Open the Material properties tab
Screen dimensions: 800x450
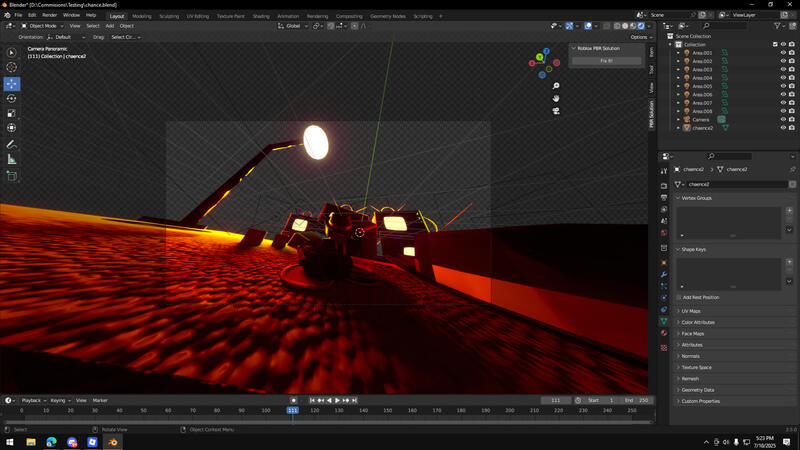tap(664, 333)
